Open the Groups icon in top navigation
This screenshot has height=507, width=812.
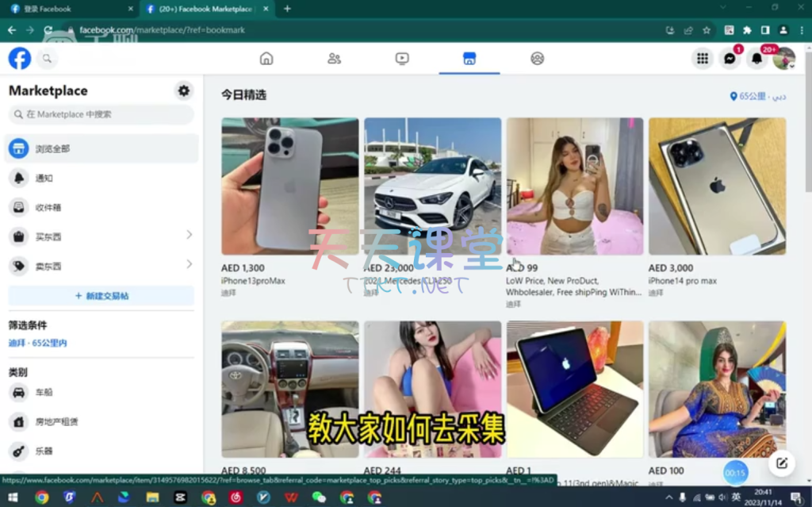tap(538, 58)
